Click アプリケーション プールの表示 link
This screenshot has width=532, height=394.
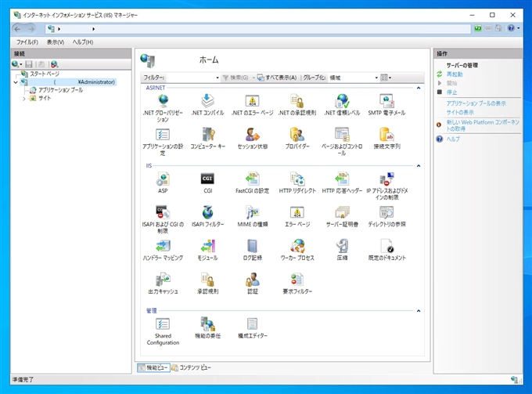[x=476, y=103]
